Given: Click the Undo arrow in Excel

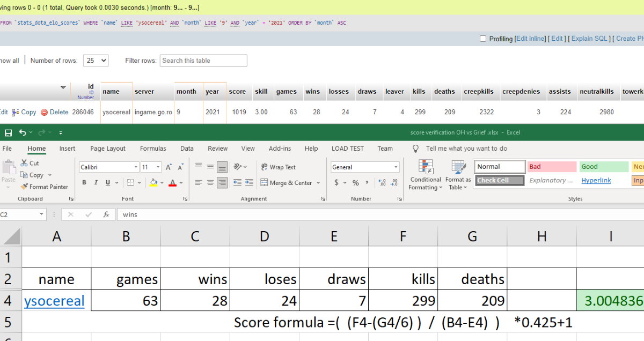Looking at the screenshot, I should tap(23, 132).
